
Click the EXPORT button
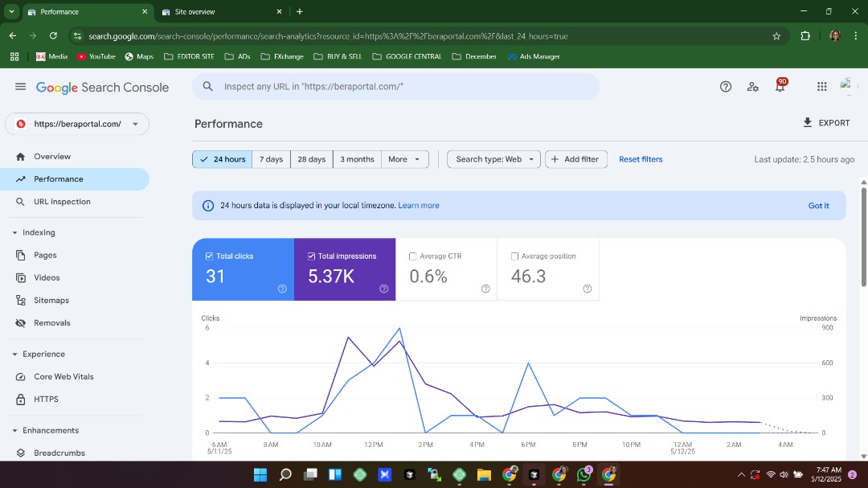click(825, 123)
